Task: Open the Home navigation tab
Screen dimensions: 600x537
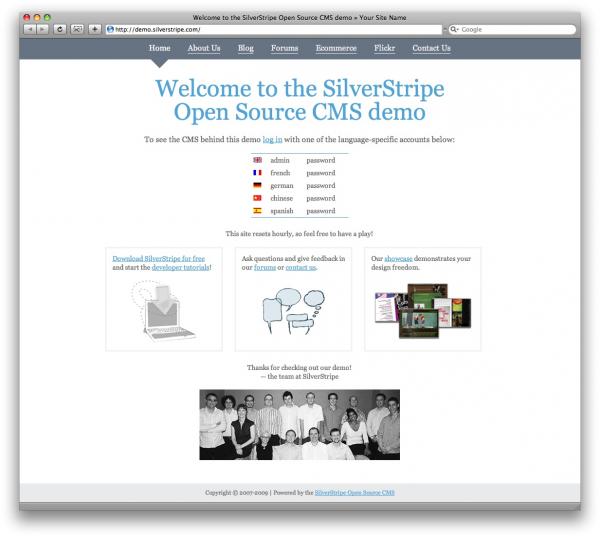Action: [x=160, y=48]
